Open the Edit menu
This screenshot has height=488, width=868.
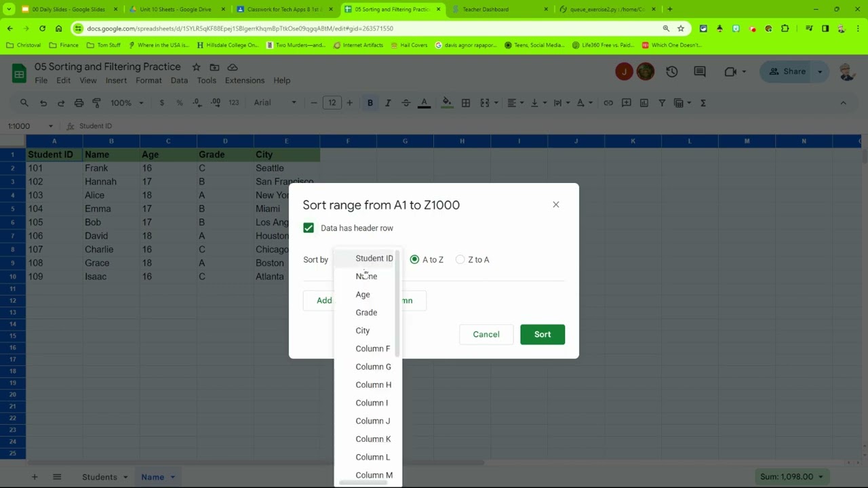(x=63, y=81)
